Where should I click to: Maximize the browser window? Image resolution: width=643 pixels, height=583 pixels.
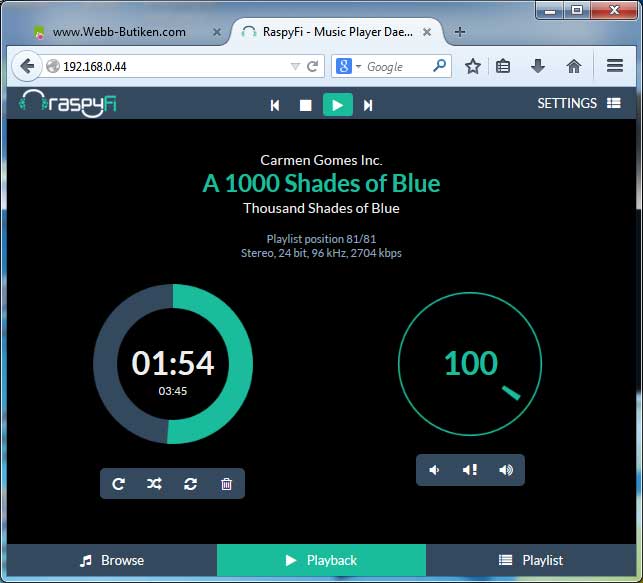tap(577, 10)
